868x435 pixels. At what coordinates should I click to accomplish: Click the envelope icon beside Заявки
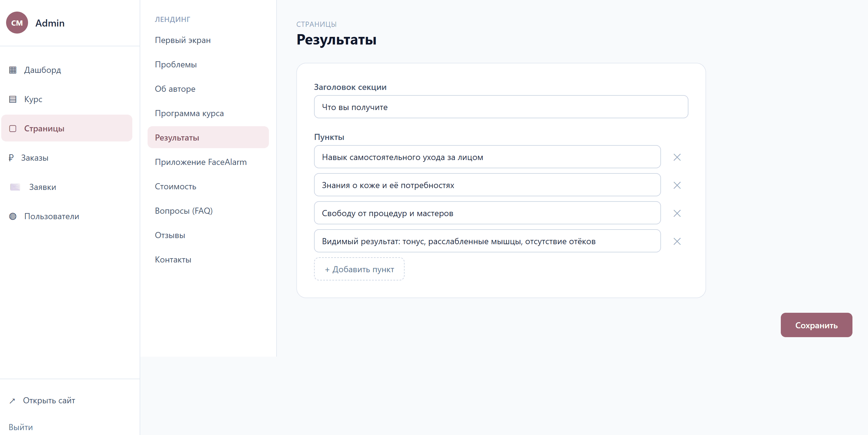(x=15, y=187)
